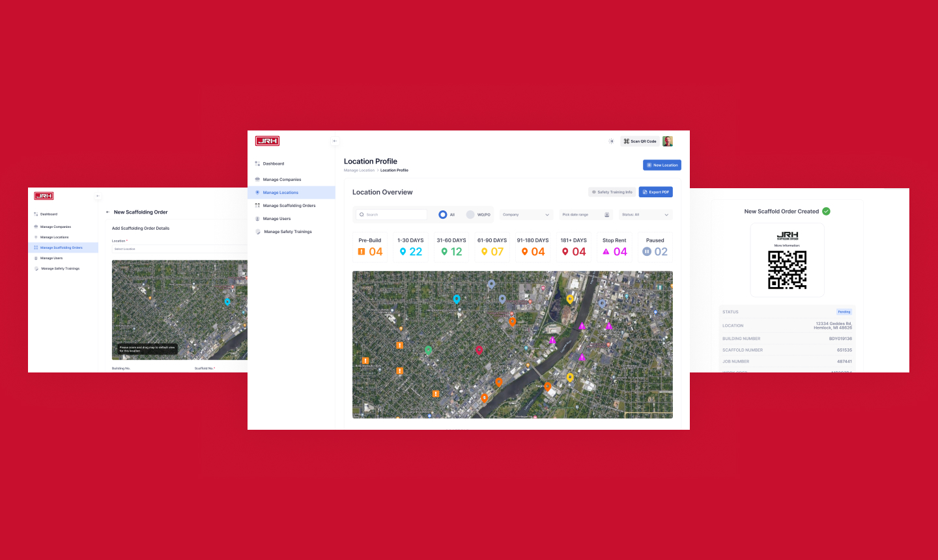This screenshot has width=938, height=560.
Task: Click the Manage Scaffolding Orders icon
Action: pos(257,205)
